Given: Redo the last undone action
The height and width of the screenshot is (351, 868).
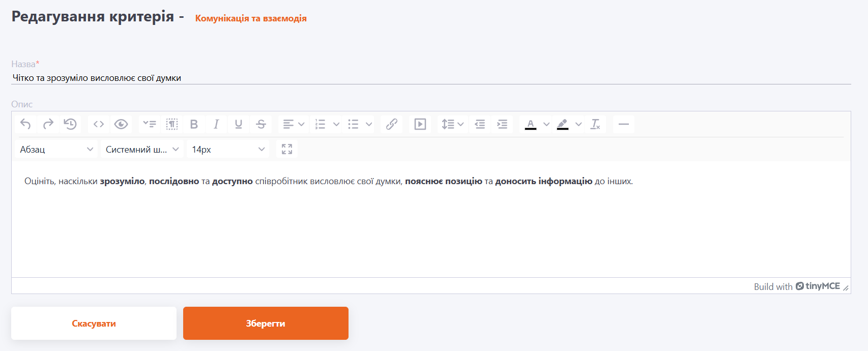Looking at the screenshot, I should [x=48, y=124].
